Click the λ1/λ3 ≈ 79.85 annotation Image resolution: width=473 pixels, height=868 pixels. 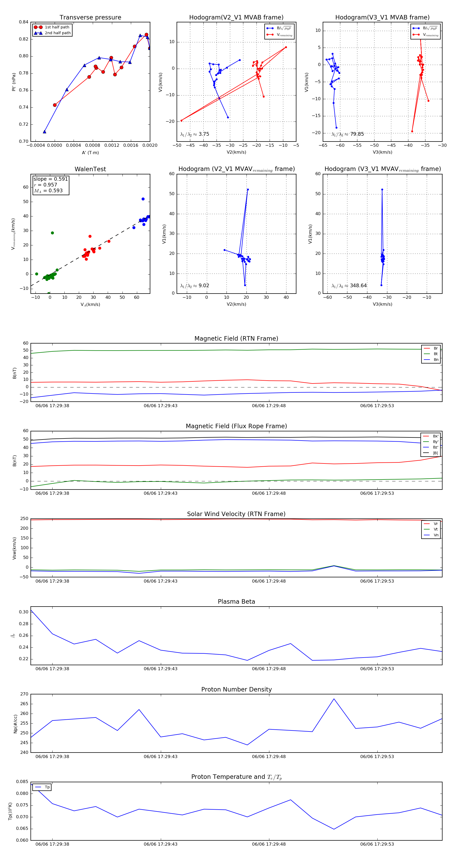(347, 134)
